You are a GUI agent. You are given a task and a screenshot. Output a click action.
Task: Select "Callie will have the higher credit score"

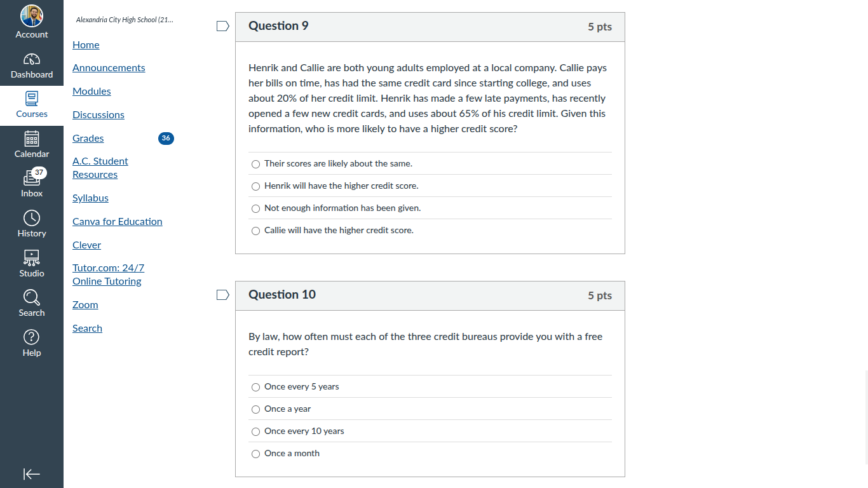pyautogui.click(x=256, y=231)
